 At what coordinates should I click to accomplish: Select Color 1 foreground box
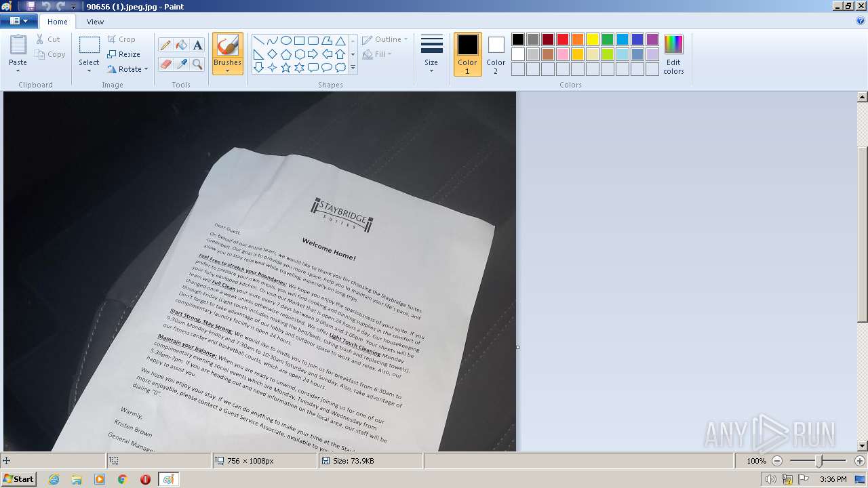point(467,54)
